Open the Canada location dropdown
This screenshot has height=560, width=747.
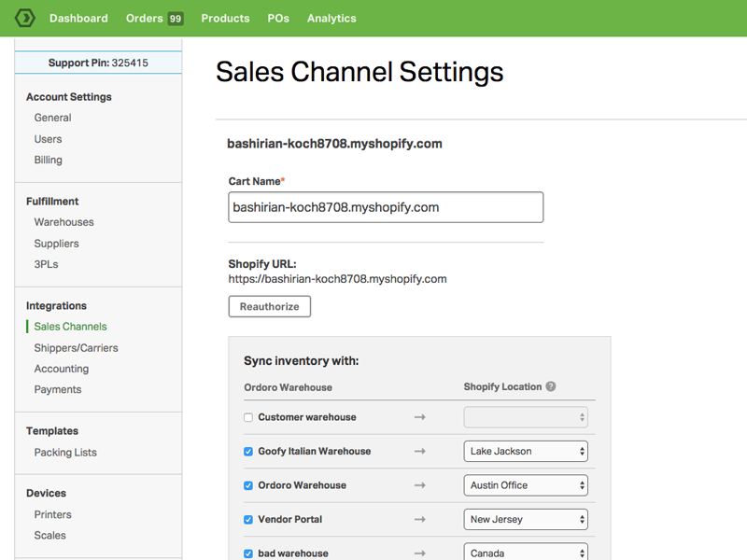526,553
